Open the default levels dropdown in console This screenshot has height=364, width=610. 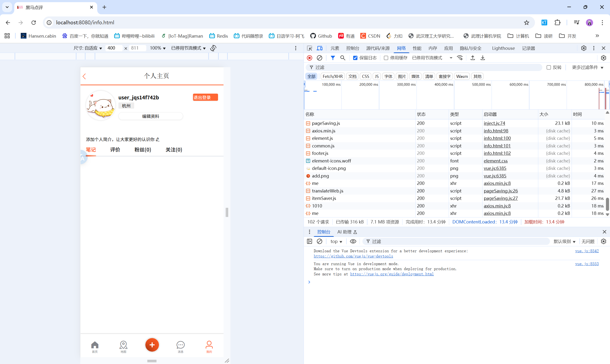click(x=564, y=241)
